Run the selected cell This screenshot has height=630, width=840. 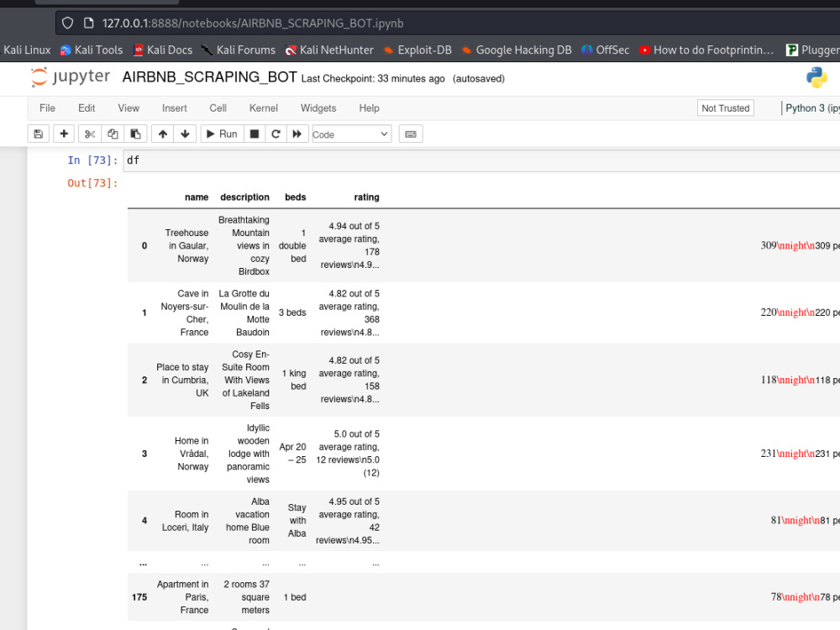coord(221,134)
